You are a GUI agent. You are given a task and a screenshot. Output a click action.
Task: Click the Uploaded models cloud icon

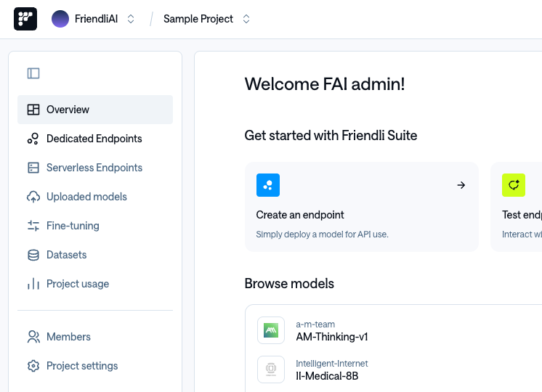click(33, 197)
